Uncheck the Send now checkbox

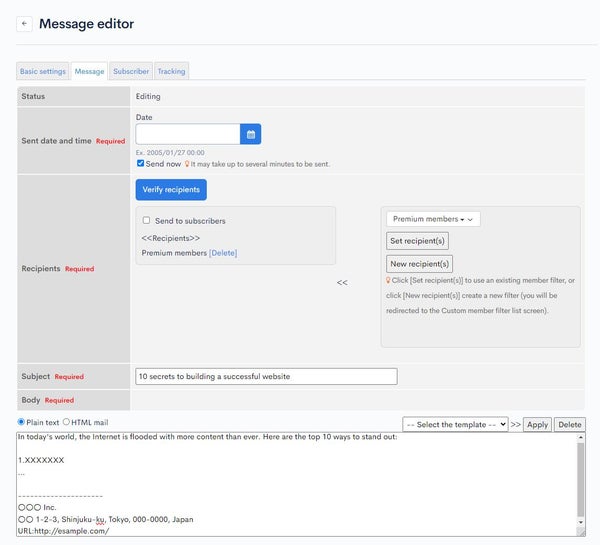[x=140, y=163]
